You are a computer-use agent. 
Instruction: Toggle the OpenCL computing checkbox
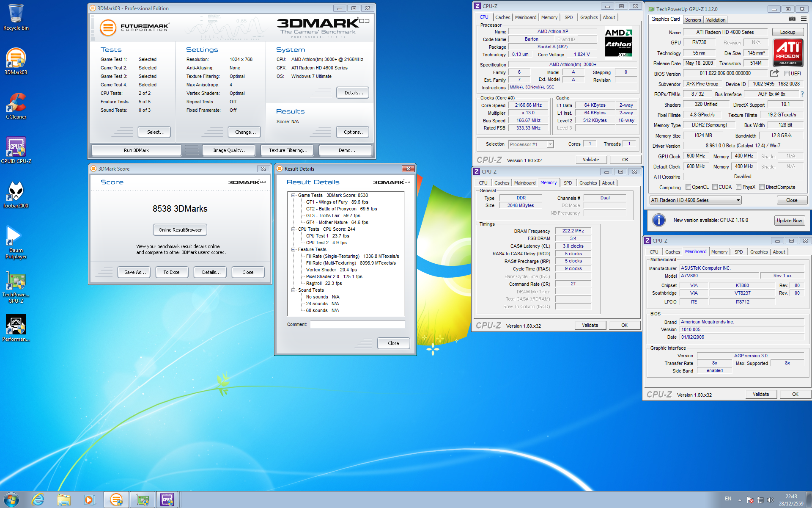click(688, 187)
